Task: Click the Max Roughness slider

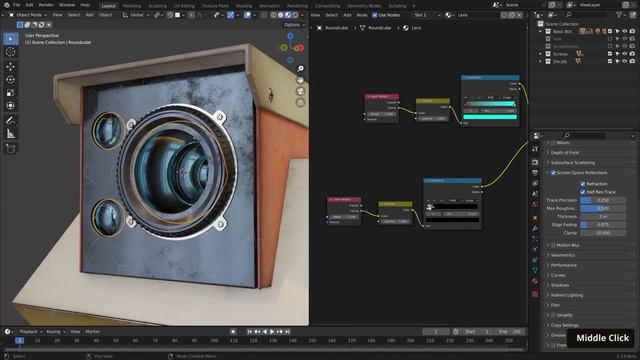Action: pyautogui.click(x=603, y=208)
